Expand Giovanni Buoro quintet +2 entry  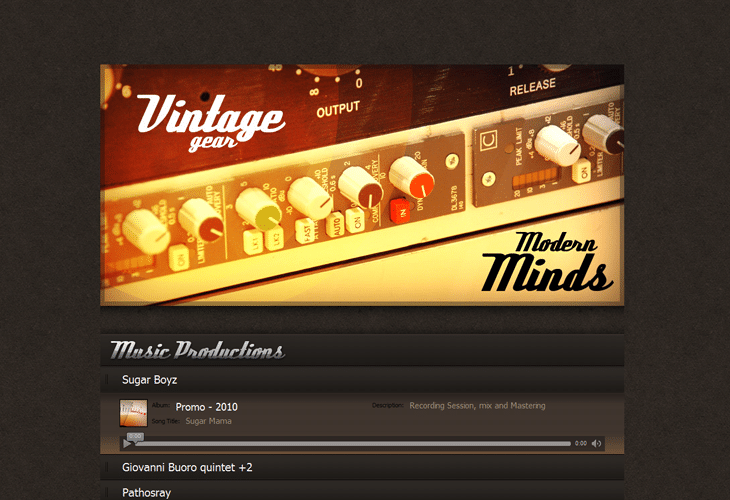pos(362,467)
